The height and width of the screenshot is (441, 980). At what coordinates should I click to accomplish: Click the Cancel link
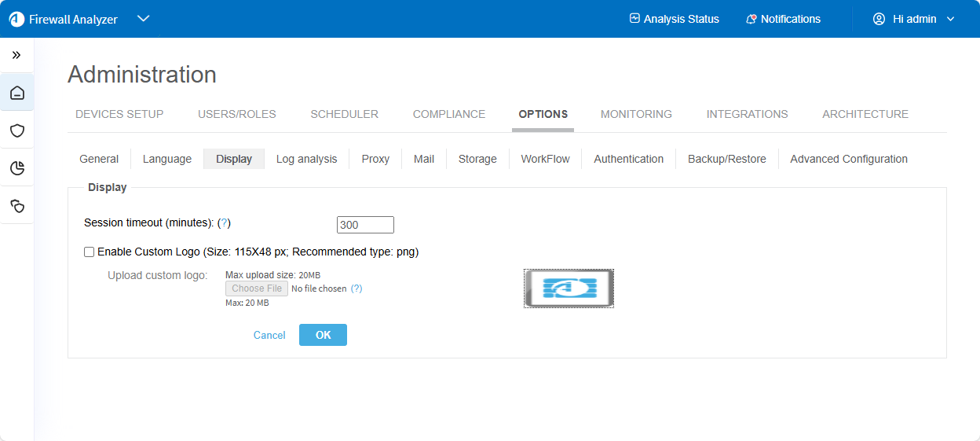(x=269, y=335)
